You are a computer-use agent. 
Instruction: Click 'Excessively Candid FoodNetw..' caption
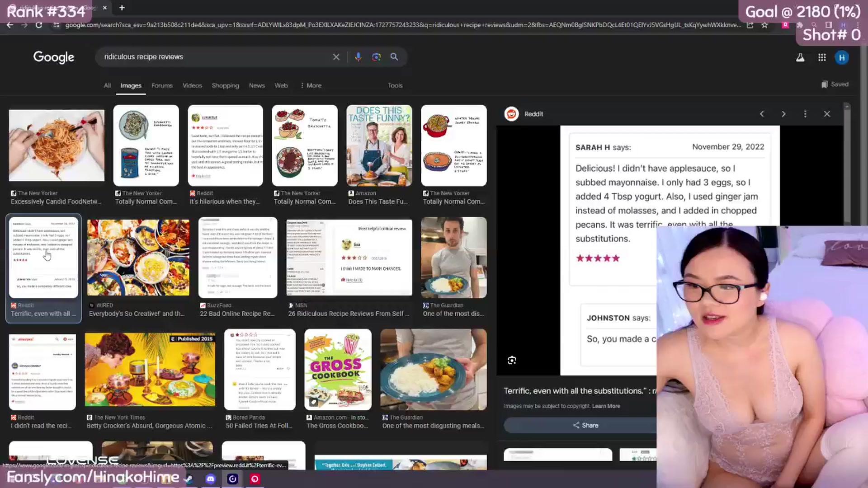click(x=57, y=202)
